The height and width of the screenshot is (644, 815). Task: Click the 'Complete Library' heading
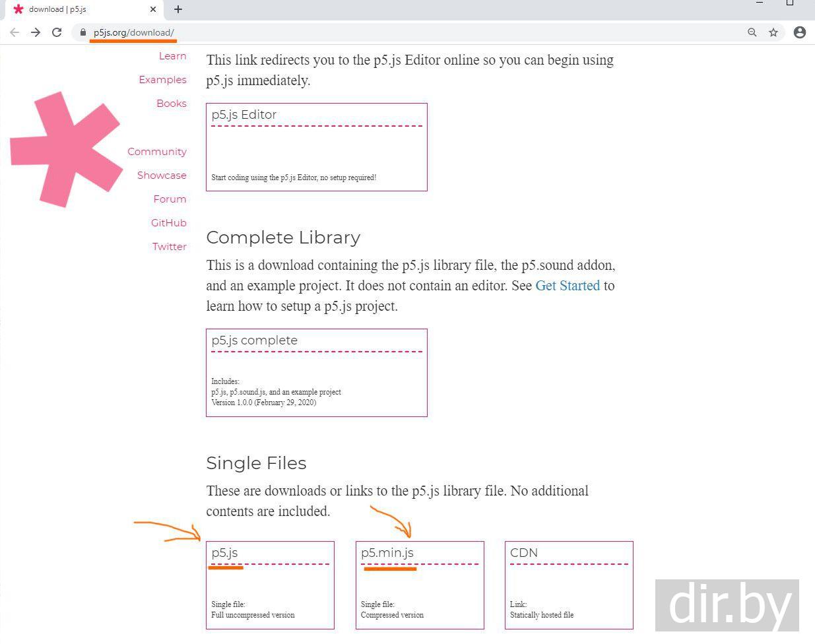283,238
